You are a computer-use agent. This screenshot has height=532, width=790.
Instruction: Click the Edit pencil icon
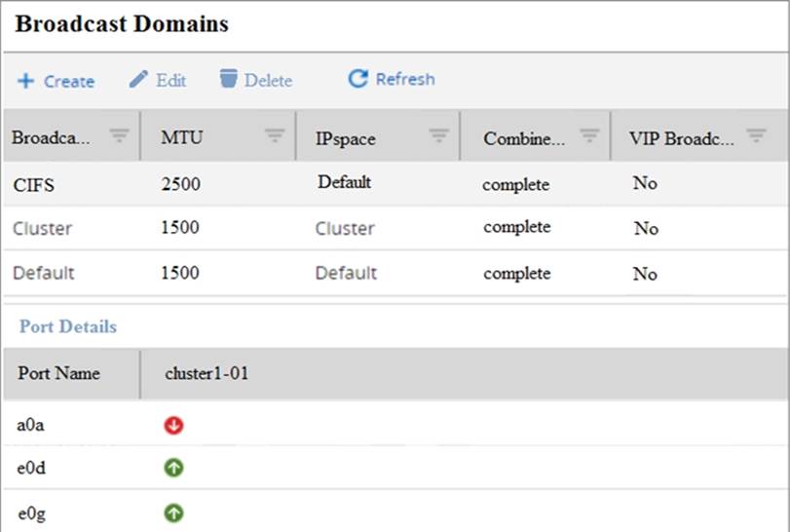(x=138, y=79)
